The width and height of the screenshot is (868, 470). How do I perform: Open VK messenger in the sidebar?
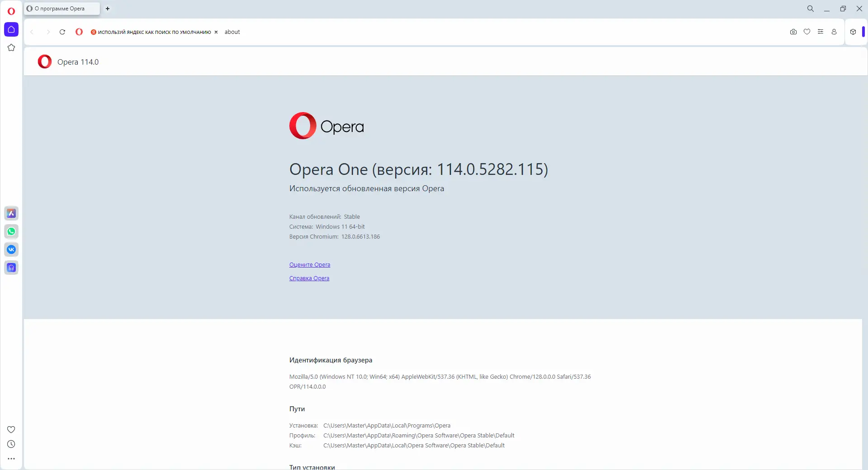11,249
